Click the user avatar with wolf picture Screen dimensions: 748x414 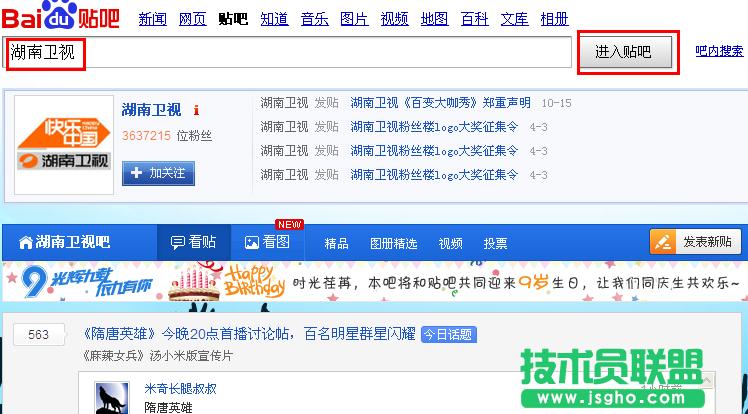(x=111, y=398)
